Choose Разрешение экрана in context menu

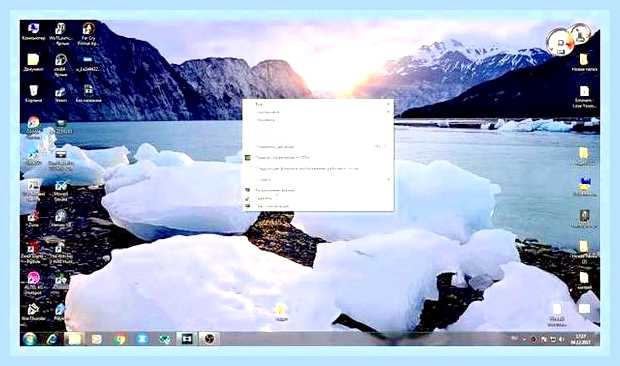click(x=318, y=191)
